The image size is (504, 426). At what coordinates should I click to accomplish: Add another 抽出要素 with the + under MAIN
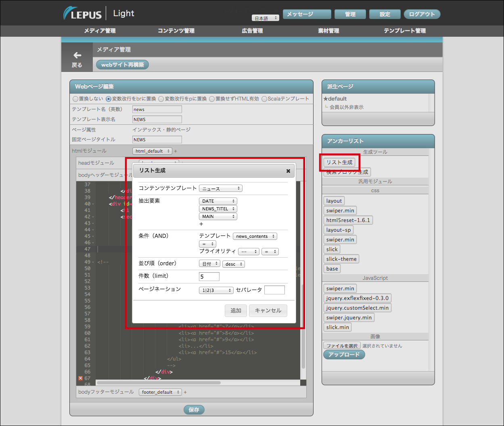coord(201,224)
